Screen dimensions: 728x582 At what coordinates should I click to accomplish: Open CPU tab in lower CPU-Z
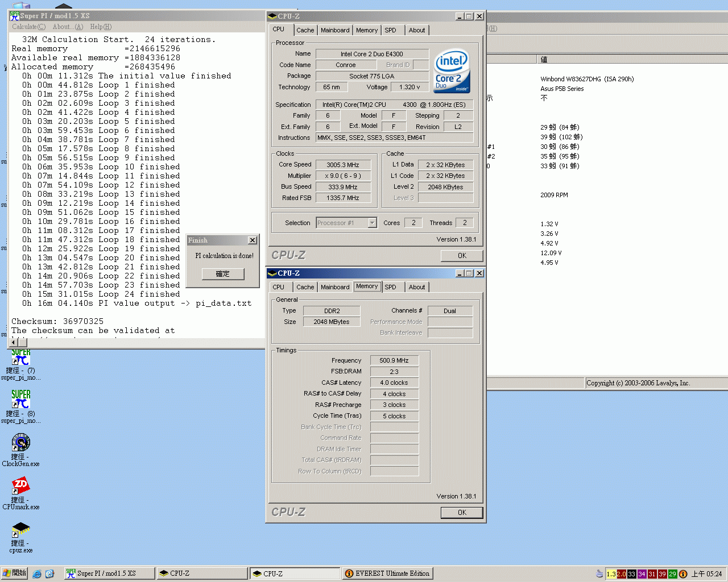(x=279, y=287)
